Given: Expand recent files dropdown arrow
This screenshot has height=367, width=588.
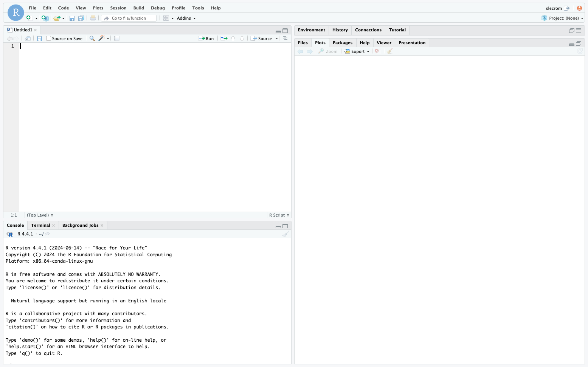Looking at the screenshot, I should click(x=63, y=18).
